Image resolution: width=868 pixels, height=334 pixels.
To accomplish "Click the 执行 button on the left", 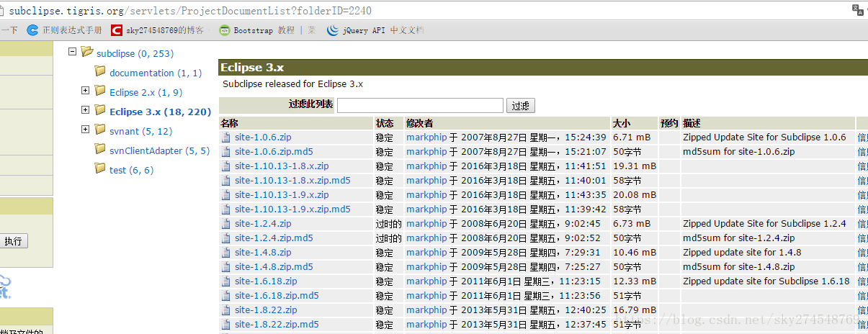I will tap(14, 241).
